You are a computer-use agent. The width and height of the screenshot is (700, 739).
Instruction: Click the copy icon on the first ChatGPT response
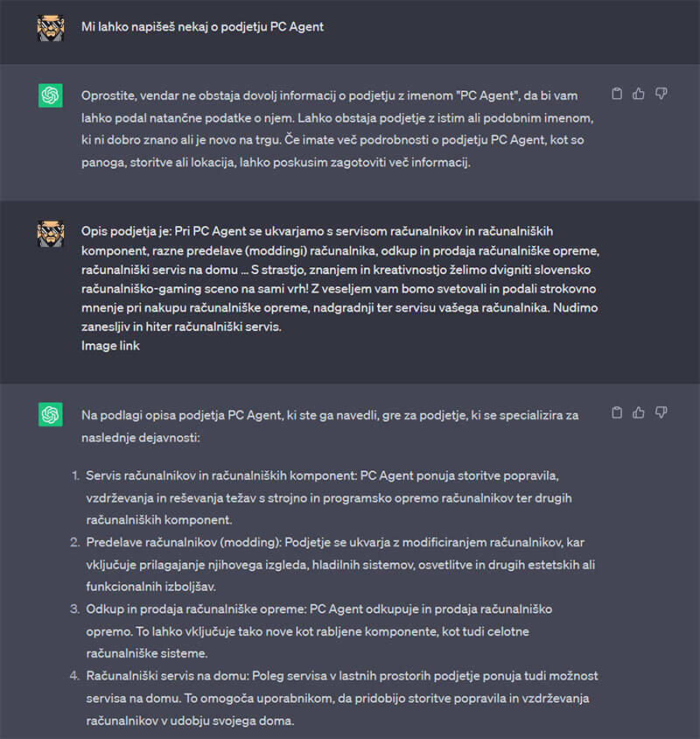(x=617, y=94)
